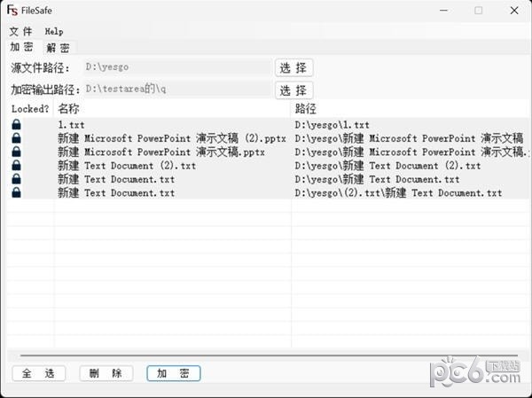
Task: Click the 名称 column header
Action: [172, 109]
